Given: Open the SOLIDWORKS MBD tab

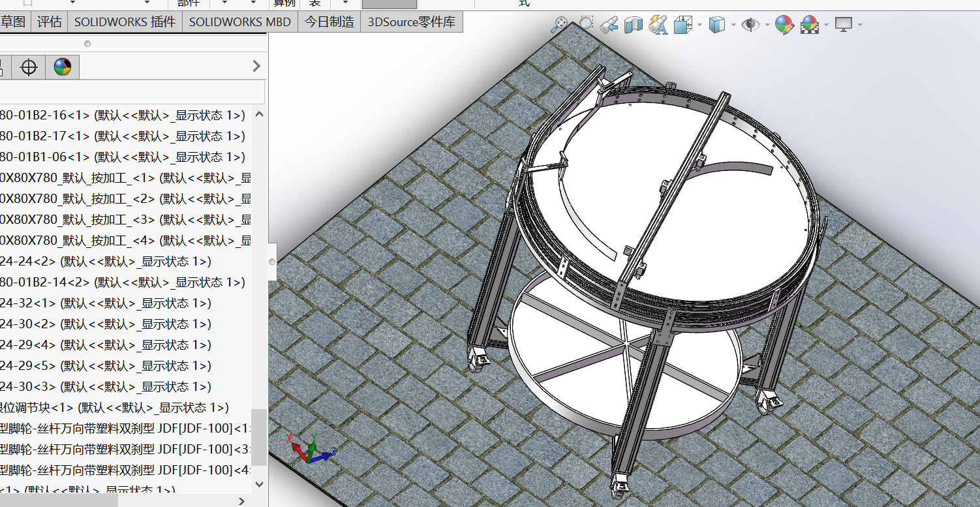Looking at the screenshot, I should point(239,22).
